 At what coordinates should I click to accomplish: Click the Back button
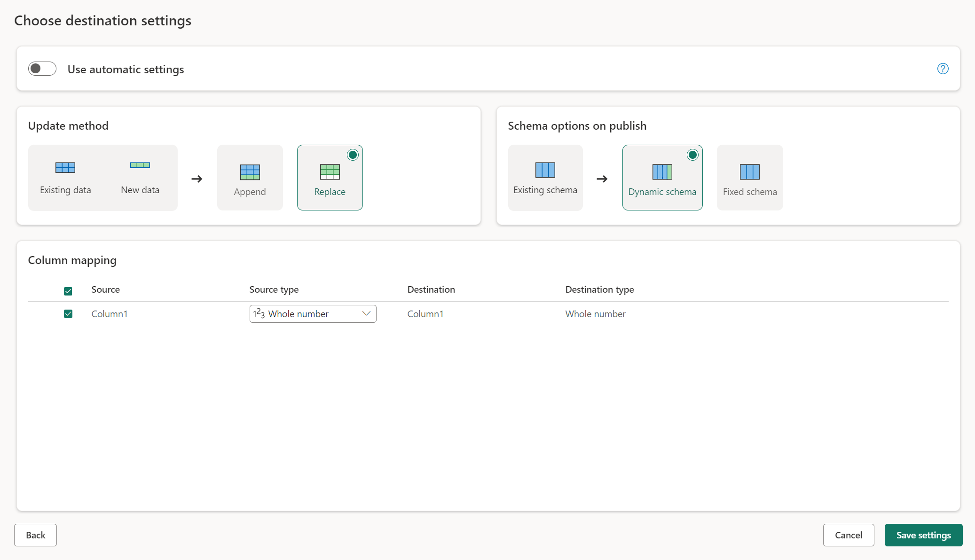[35, 535]
